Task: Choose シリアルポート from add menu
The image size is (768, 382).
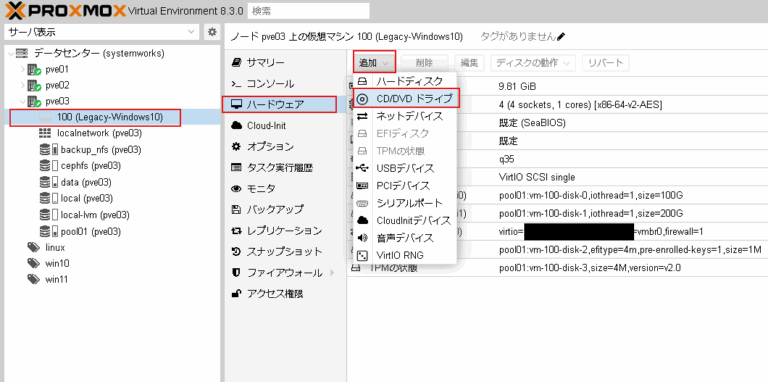Action: (405, 203)
